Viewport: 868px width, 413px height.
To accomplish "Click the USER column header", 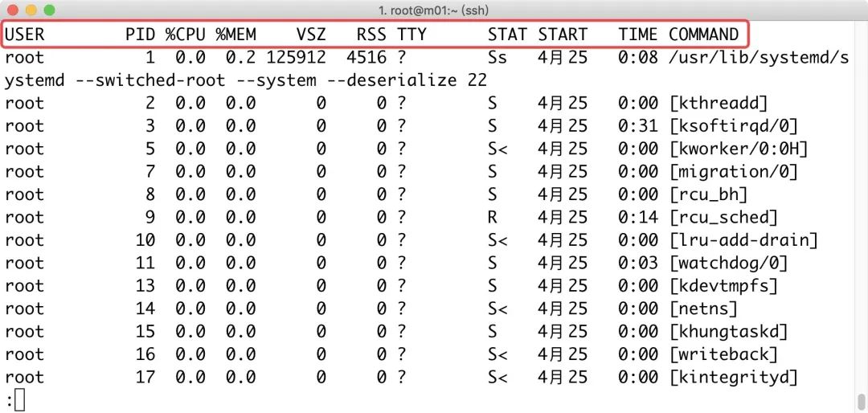I will click(x=24, y=35).
